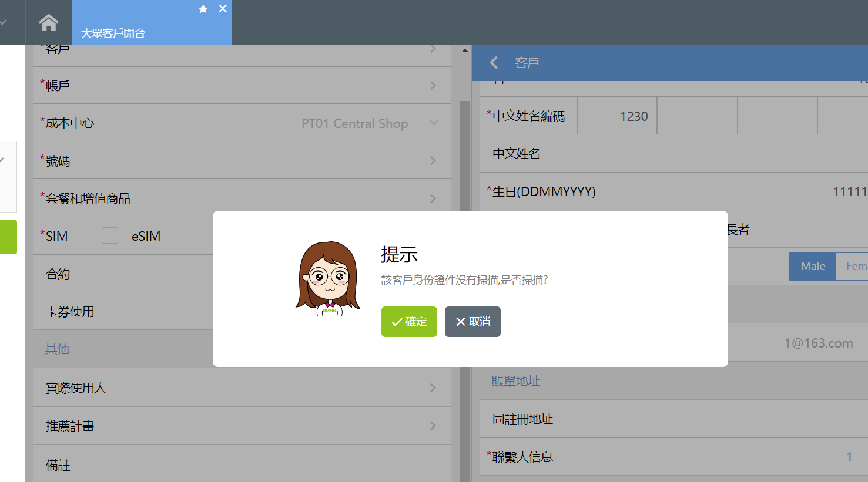868x482 pixels.
Task: Go to the home page icon
Action: click(49, 23)
